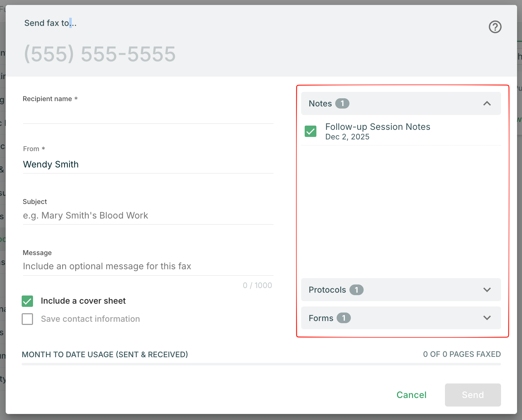Disable Include a cover sheet checkbox
Image resolution: width=522 pixels, height=420 pixels.
pyautogui.click(x=28, y=301)
